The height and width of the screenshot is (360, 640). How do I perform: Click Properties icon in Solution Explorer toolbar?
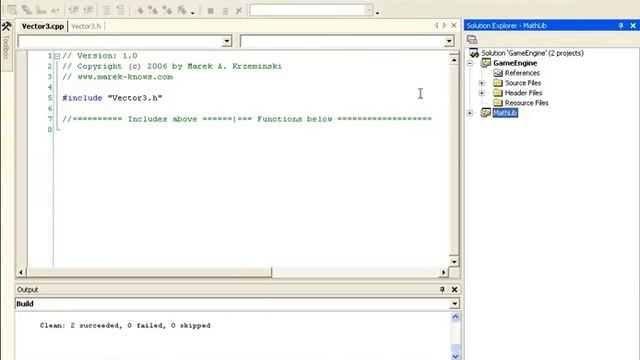click(x=472, y=40)
